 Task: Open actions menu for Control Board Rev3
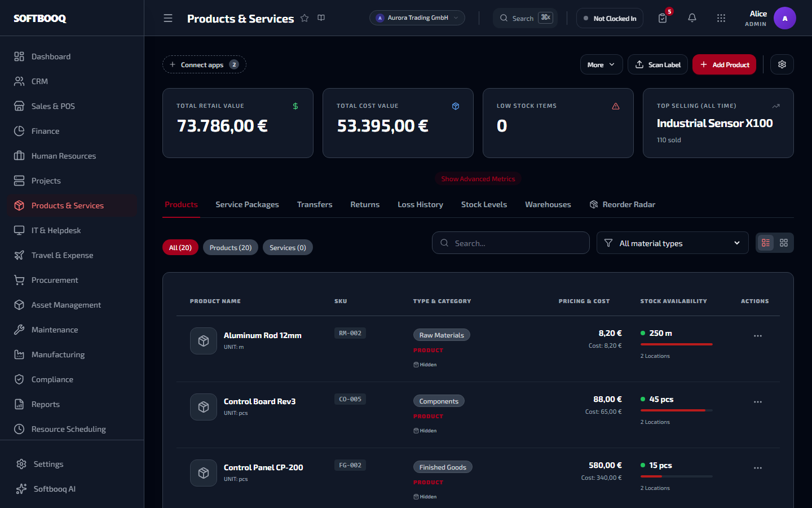pos(758,402)
